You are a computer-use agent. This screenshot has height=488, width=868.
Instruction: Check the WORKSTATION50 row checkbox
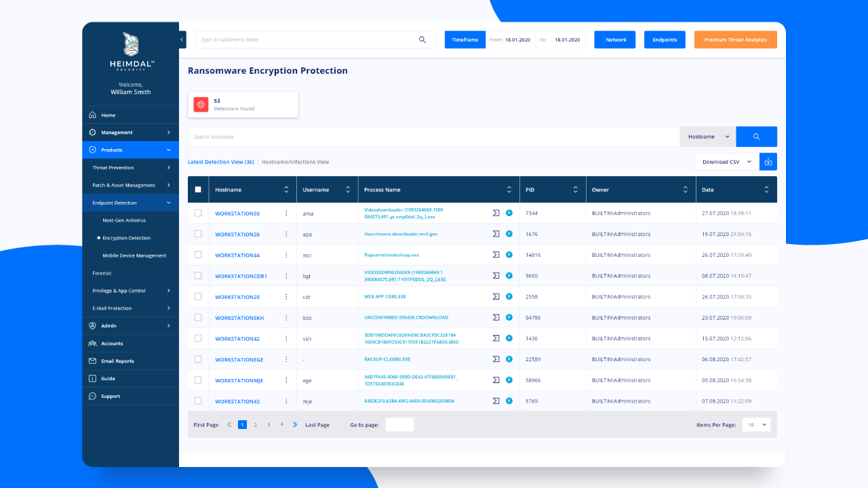pos(198,213)
